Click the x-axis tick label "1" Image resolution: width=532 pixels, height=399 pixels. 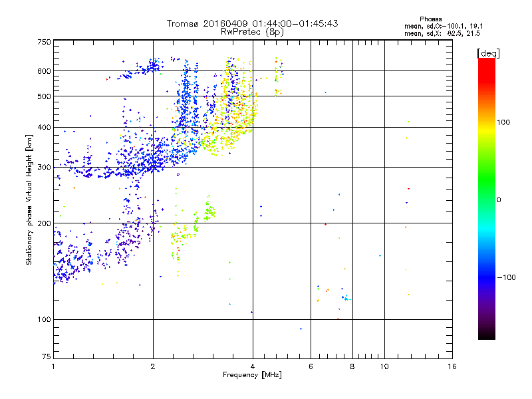click(53, 366)
